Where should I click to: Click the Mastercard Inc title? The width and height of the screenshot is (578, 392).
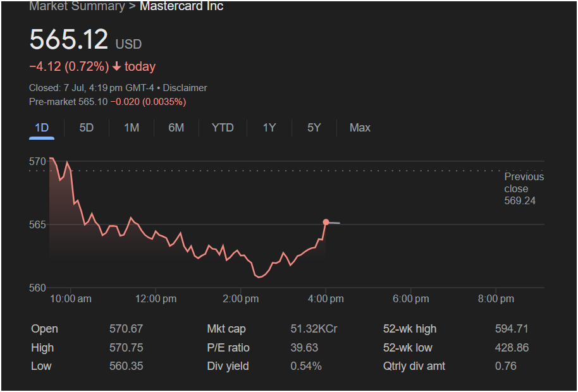[181, 6]
